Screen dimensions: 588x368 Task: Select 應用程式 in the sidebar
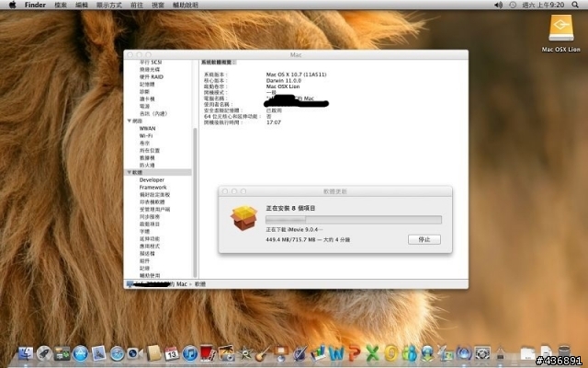150,246
